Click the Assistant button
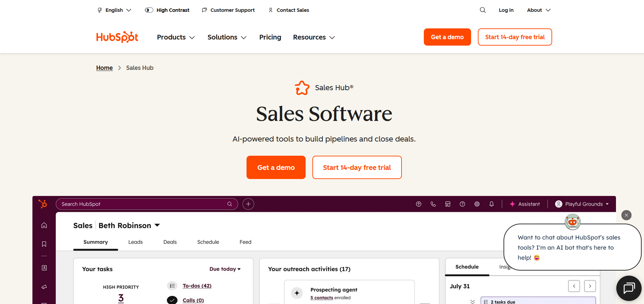644x304 pixels. coord(524,204)
